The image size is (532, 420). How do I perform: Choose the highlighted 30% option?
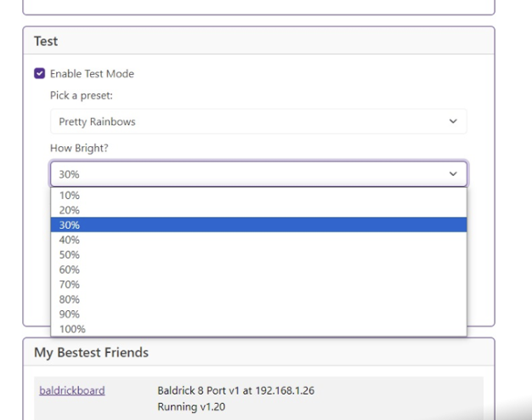[258, 224]
